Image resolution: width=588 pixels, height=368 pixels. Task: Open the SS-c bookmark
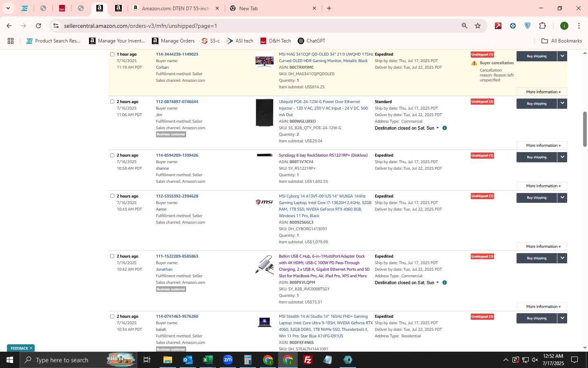[x=211, y=41]
